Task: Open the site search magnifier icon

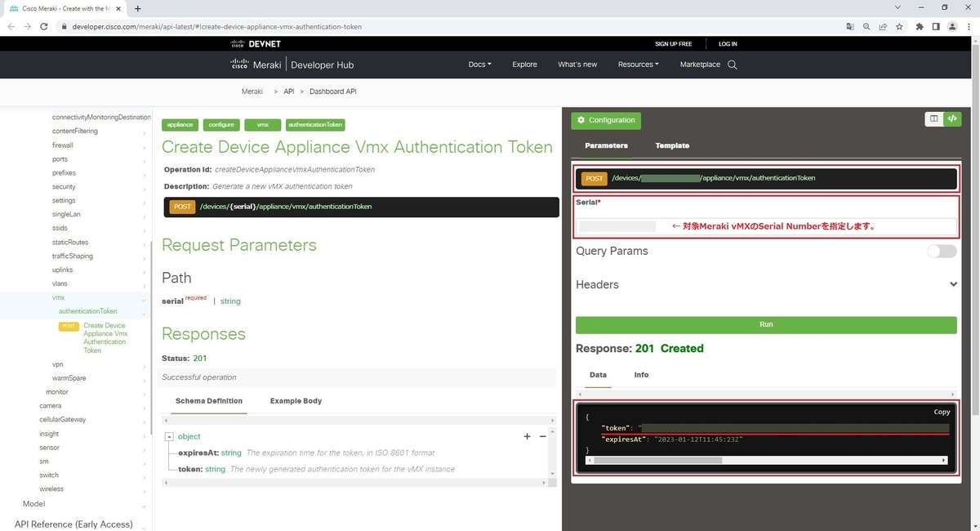Action: tap(733, 65)
